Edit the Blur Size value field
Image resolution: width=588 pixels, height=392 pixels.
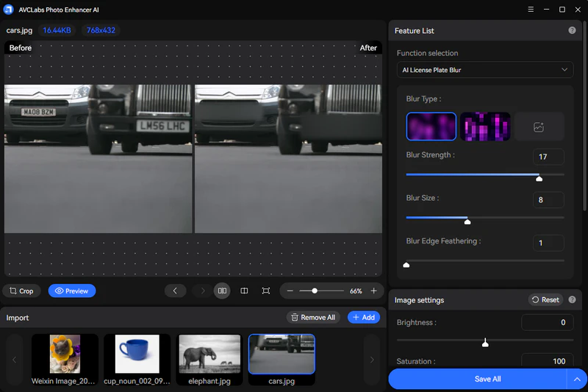point(548,200)
